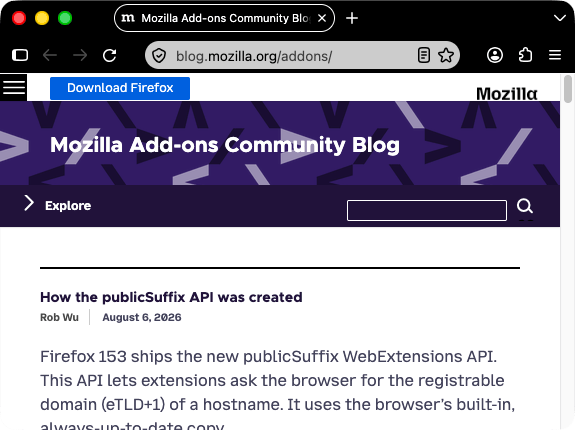Image resolution: width=575 pixels, height=430 pixels.
Task: Click the green fullscreen window button
Action: point(65,18)
